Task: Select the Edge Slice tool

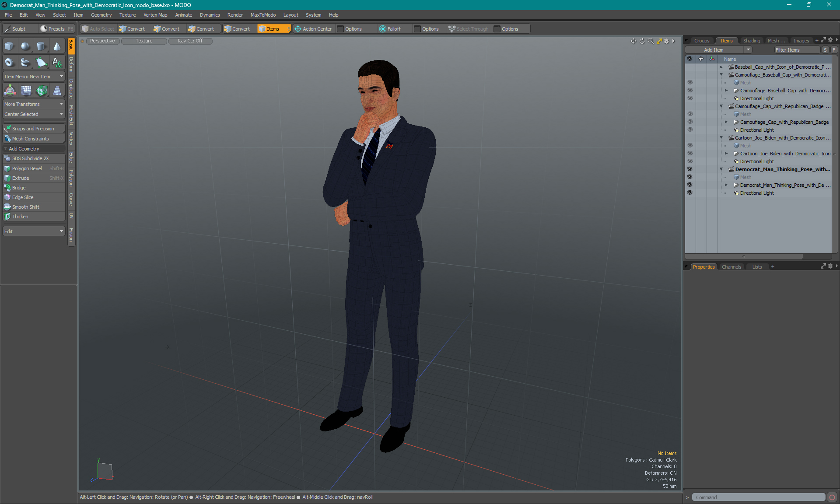Action: pos(34,197)
